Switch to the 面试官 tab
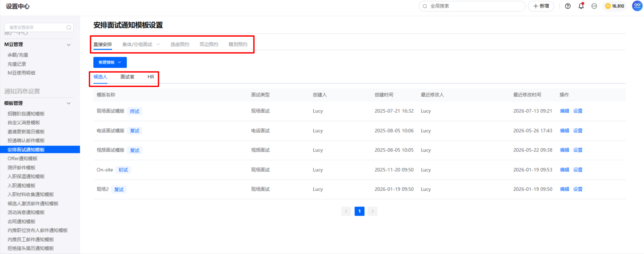This screenshot has width=644, height=254. pyautogui.click(x=127, y=77)
